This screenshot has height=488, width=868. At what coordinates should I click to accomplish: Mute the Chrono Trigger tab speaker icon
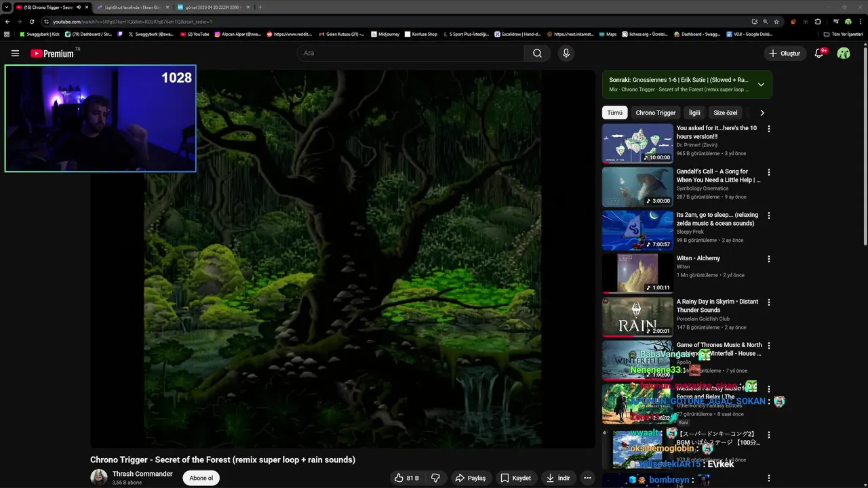coord(79,7)
